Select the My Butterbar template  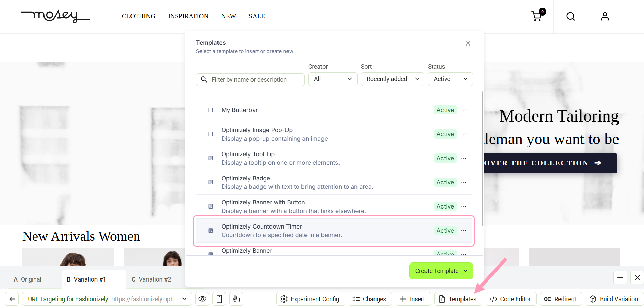pyautogui.click(x=334, y=110)
